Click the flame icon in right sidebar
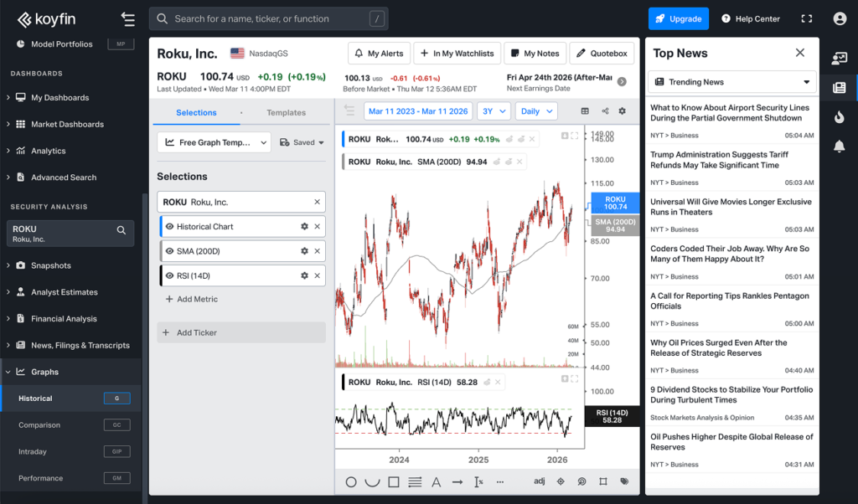 pyautogui.click(x=839, y=117)
